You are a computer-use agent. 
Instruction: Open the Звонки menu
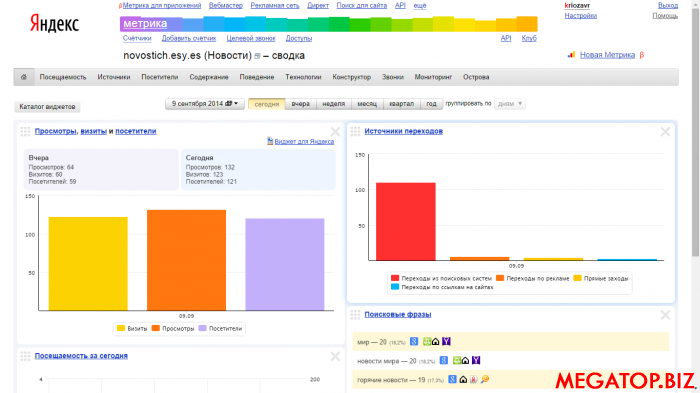pyautogui.click(x=393, y=77)
